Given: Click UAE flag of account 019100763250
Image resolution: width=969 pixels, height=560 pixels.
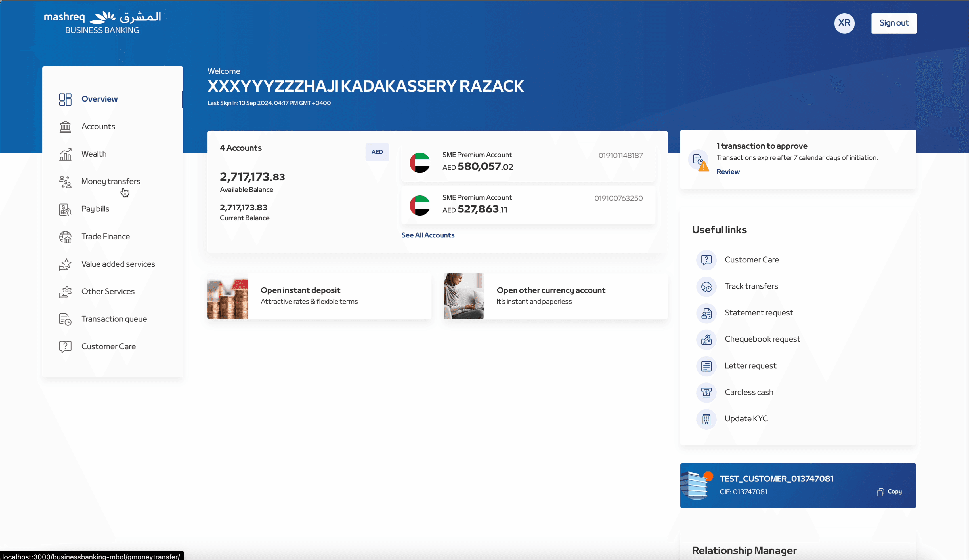Looking at the screenshot, I should 420,205.
